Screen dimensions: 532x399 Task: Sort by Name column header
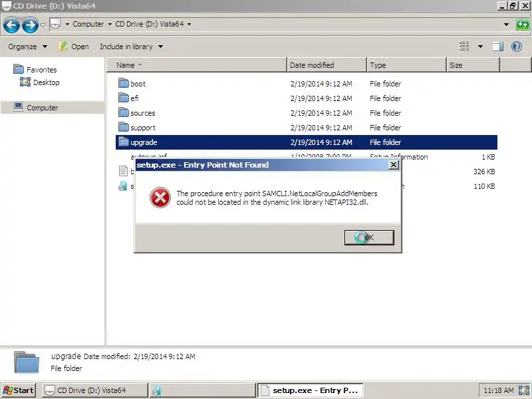197,65
